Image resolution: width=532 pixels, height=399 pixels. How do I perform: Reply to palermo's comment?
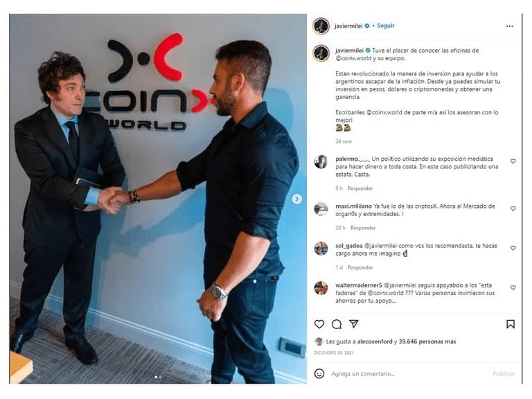(x=360, y=188)
